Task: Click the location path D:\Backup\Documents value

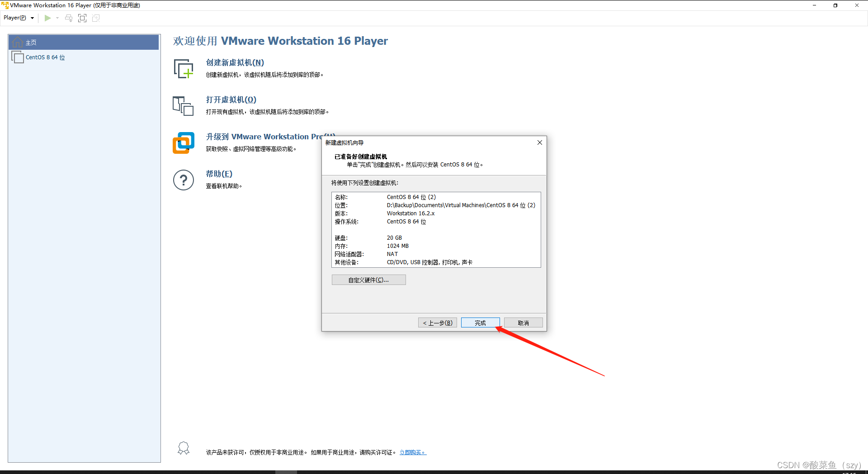Action: tap(461, 205)
